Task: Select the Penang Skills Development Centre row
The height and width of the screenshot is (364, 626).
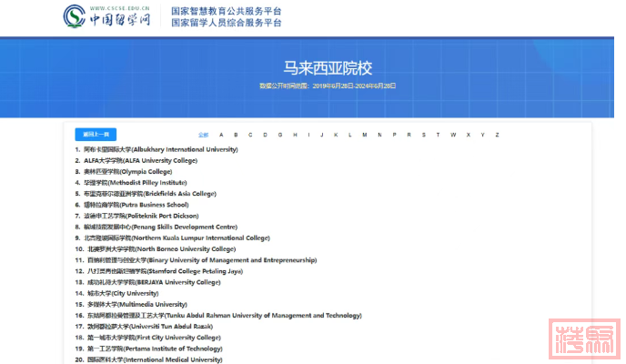Action: pyautogui.click(x=156, y=227)
